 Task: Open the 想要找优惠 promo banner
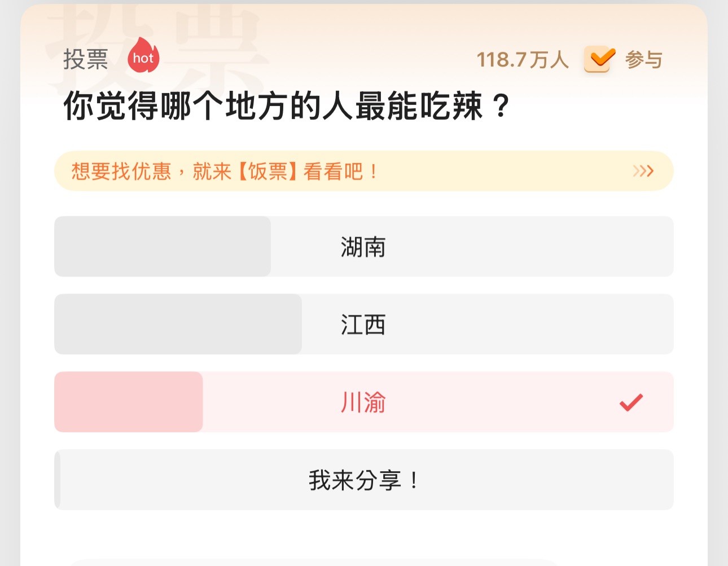click(x=364, y=171)
